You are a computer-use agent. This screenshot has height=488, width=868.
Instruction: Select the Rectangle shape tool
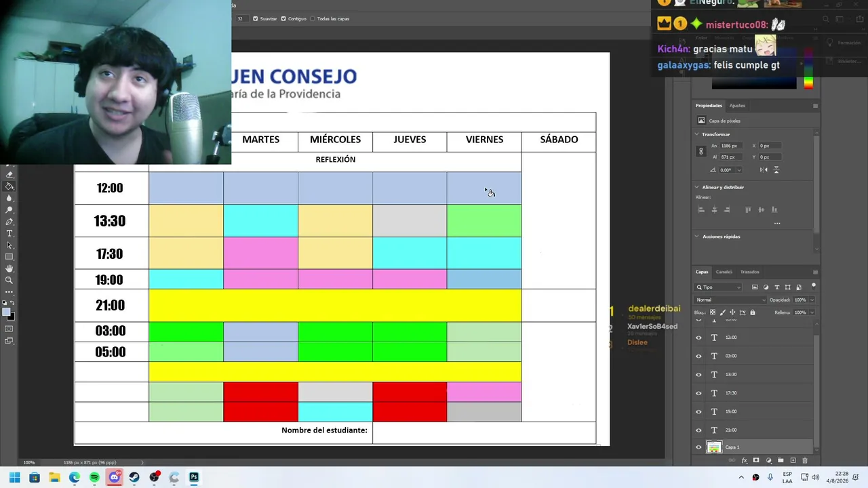(9, 257)
